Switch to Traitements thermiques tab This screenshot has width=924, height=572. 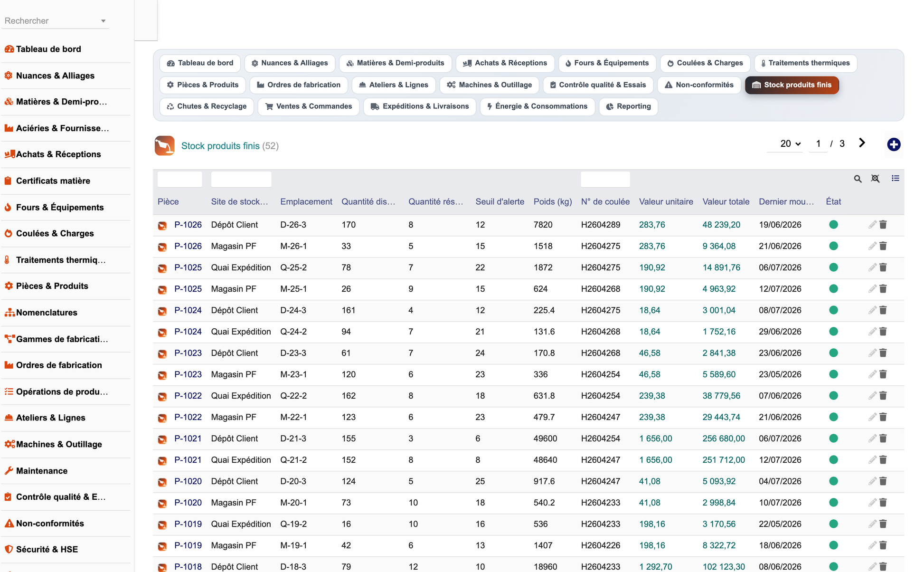(x=805, y=63)
